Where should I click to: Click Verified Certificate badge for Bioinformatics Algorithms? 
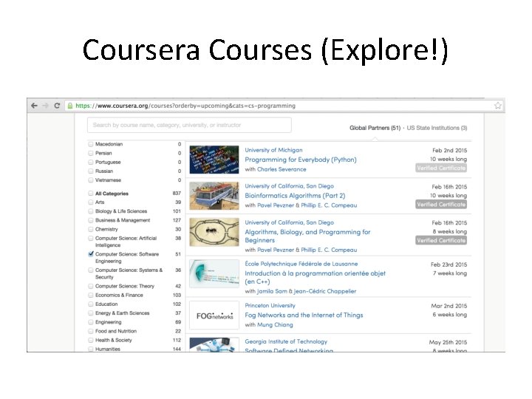(441, 204)
